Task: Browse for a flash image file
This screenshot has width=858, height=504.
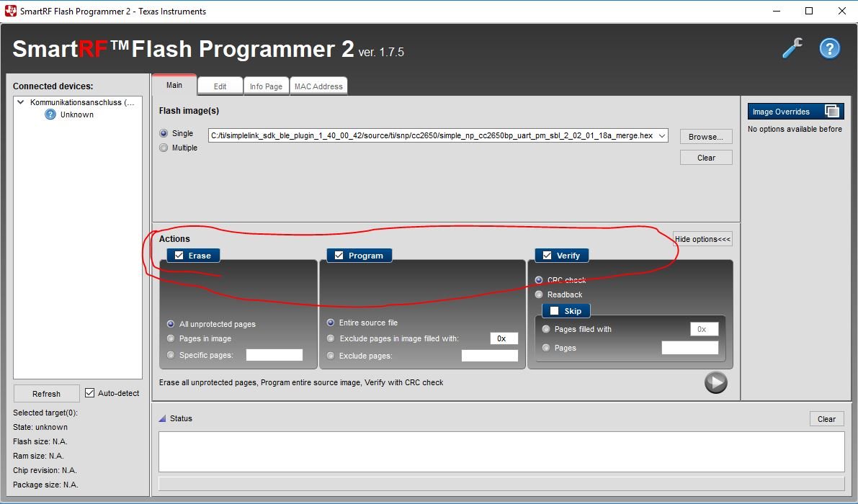Action: pos(705,136)
